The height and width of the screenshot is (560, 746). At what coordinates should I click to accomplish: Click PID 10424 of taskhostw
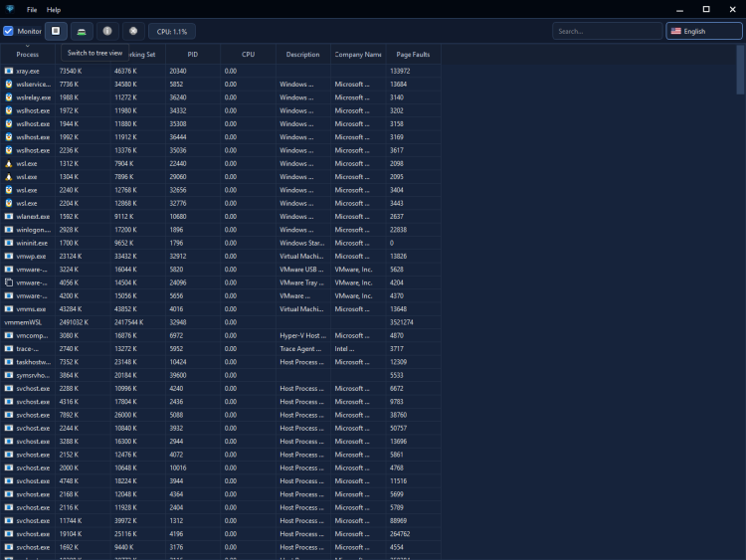(178, 362)
